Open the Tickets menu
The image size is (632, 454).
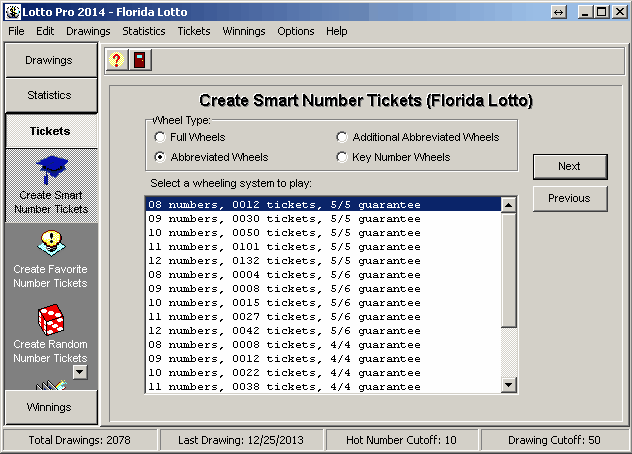click(x=194, y=31)
